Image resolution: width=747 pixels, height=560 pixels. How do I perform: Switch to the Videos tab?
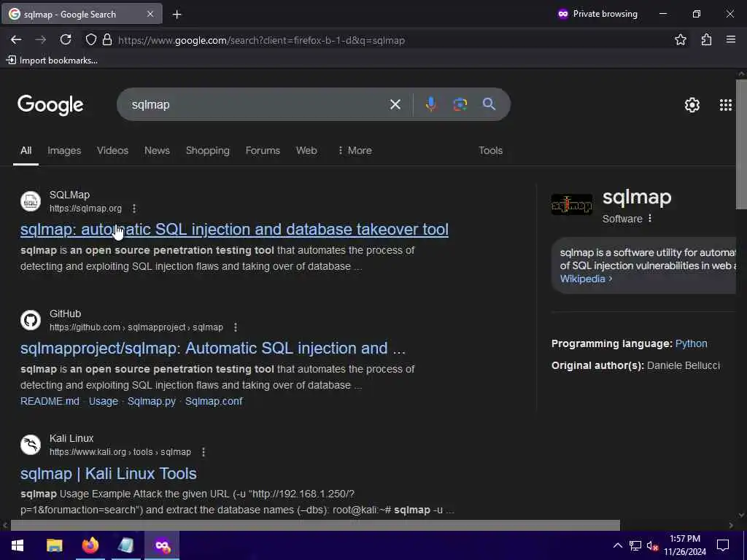pos(112,150)
